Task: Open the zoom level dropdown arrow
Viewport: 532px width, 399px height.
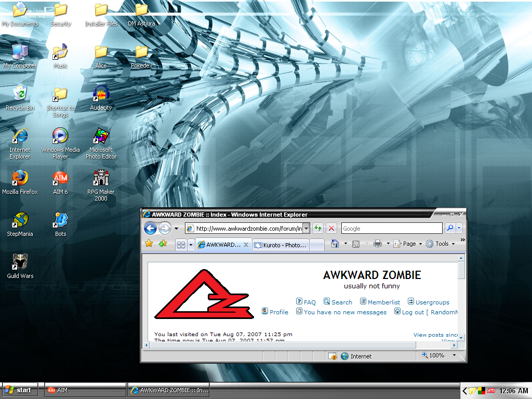Action: 454,355
